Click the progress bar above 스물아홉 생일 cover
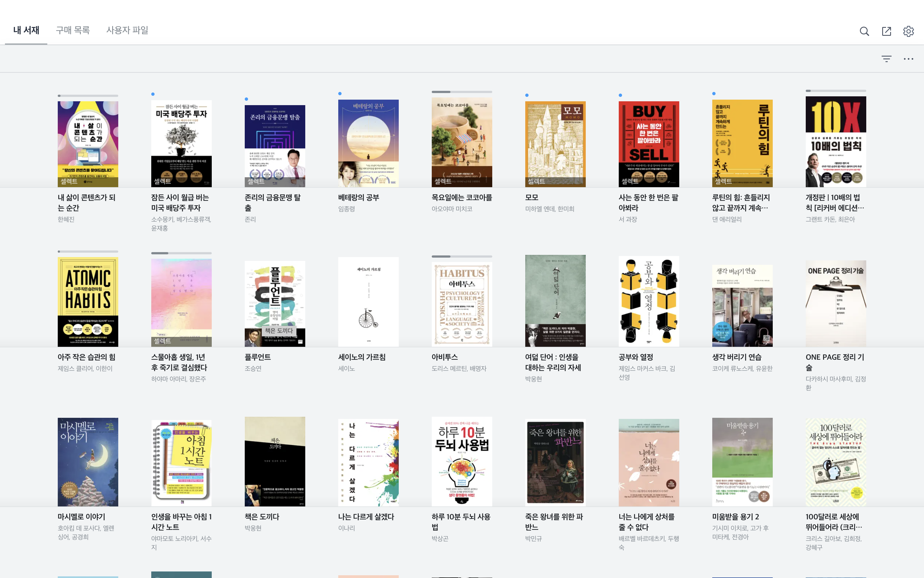Viewport: 924px width, 578px height. pyautogui.click(x=182, y=253)
